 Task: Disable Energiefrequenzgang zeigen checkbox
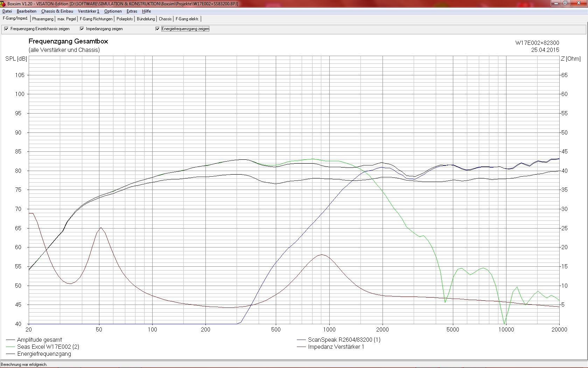click(157, 29)
